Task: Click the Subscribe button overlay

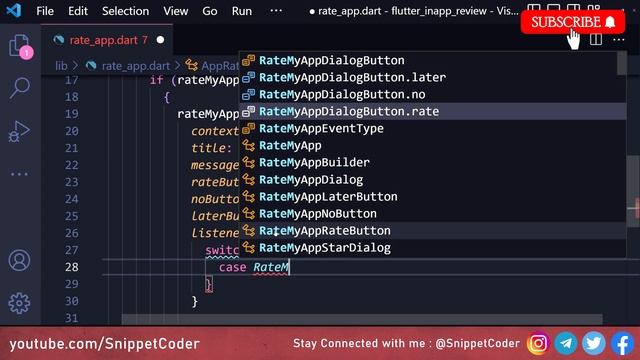Action: click(x=573, y=22)
